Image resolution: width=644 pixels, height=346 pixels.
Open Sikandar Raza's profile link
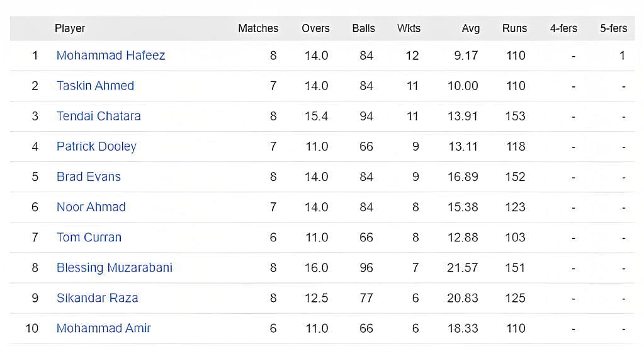[x=98, y=297]
